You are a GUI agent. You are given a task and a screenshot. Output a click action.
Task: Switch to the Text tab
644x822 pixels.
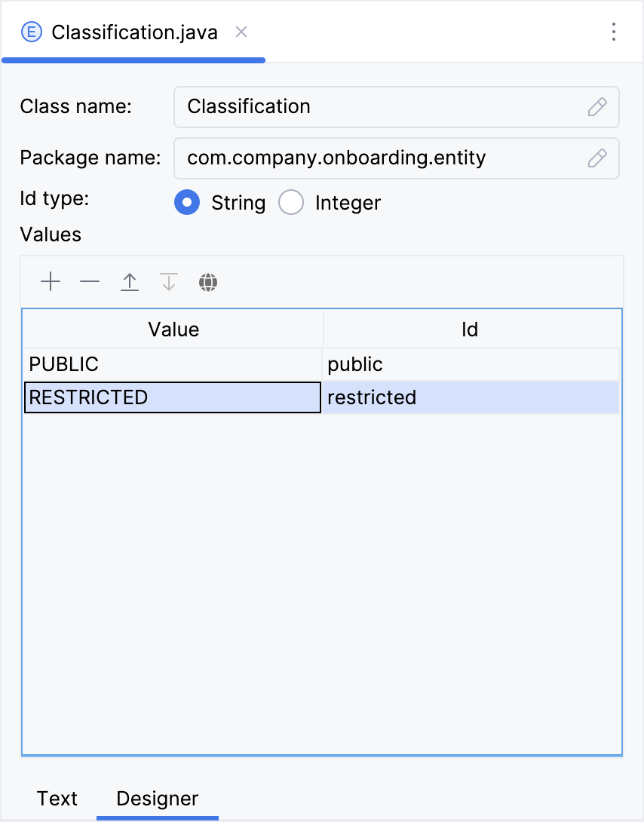point(57,798)
